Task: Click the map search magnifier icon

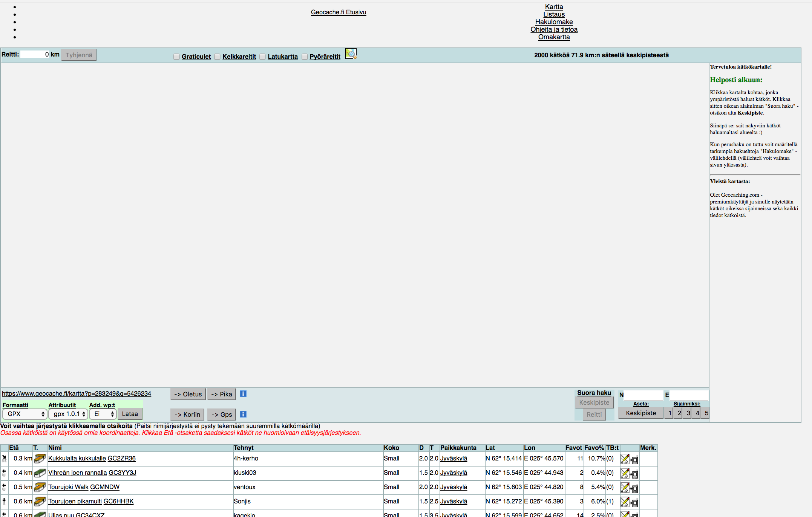Action: coord(351,54)
